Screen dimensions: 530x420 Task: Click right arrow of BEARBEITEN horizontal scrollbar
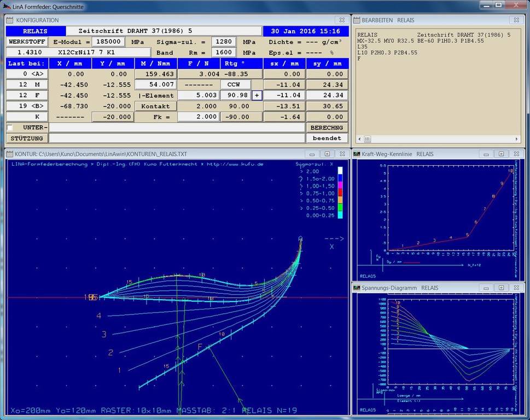coord(517,139)
